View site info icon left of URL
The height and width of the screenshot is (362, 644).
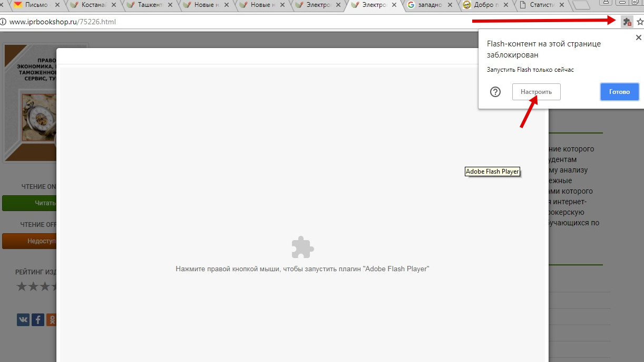(x=3, y=22)
